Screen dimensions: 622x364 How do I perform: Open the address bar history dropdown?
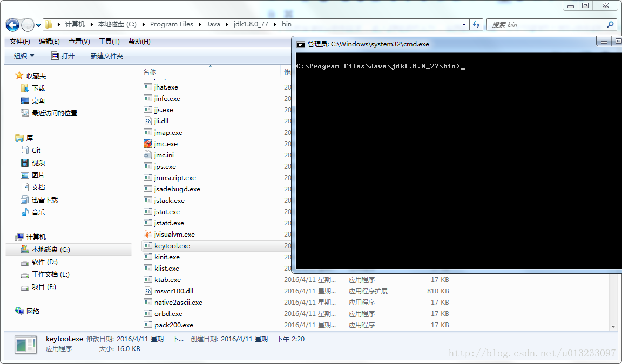[464, 25]
